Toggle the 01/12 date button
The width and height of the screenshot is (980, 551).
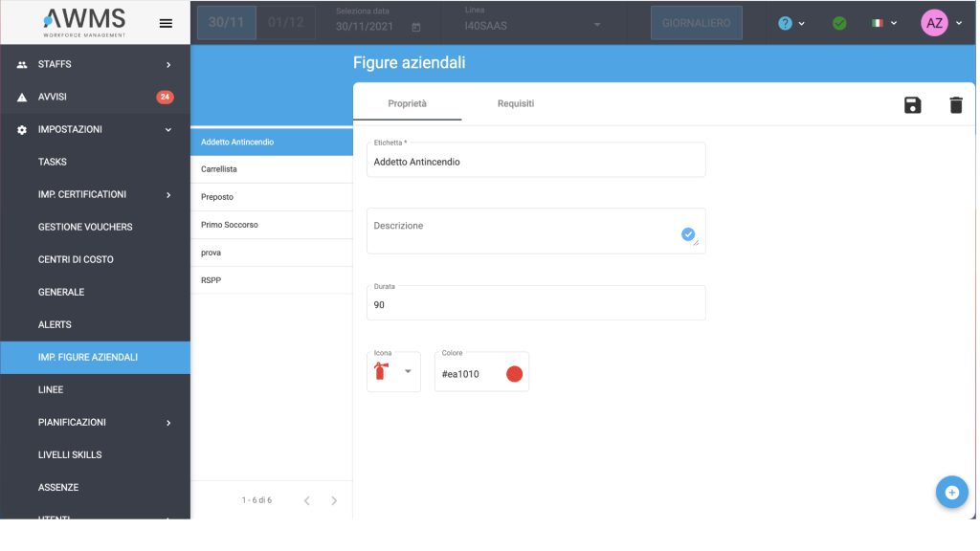pyautogui.click(x=285, y=23)
